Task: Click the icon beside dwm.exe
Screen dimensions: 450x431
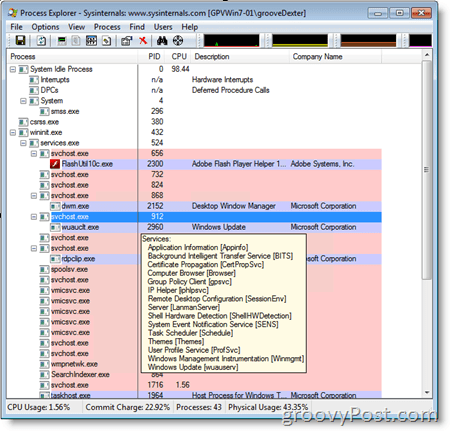Action: (x=55, y=206)
